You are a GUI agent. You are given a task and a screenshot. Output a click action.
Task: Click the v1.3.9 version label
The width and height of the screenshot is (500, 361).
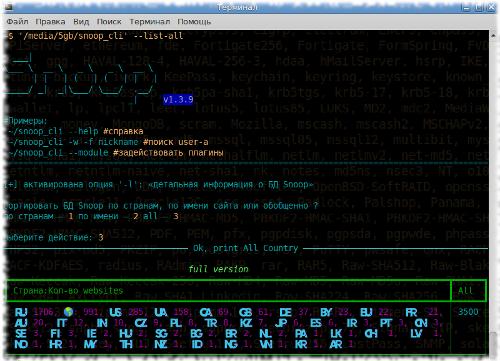(x=178, y=99)
